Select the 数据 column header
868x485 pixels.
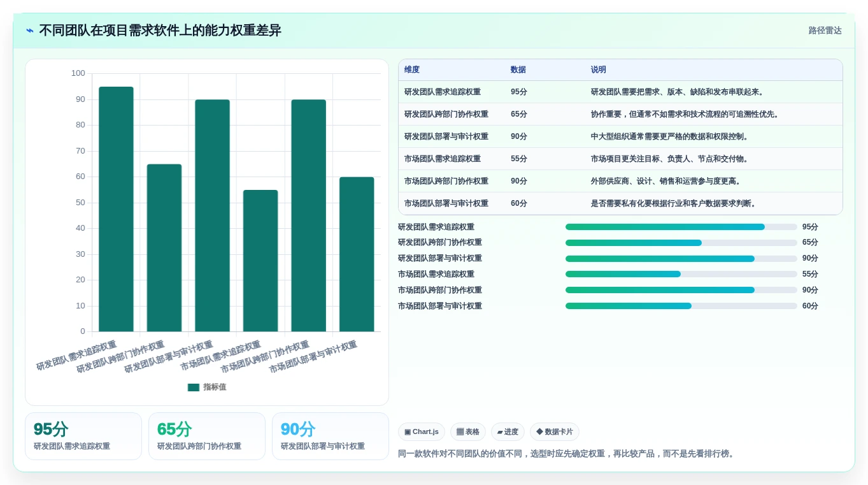point(518,70)
